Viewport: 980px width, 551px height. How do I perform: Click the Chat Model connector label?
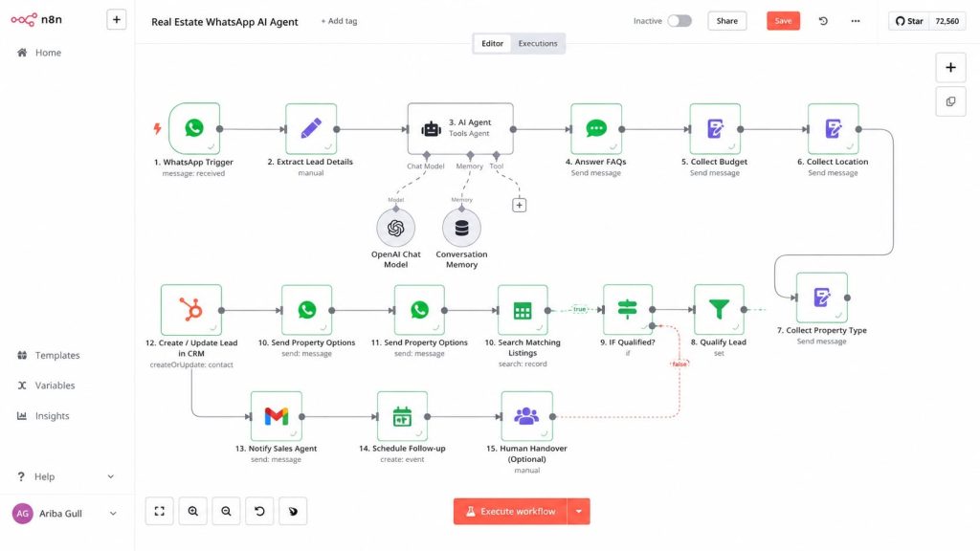pos(426,166)
